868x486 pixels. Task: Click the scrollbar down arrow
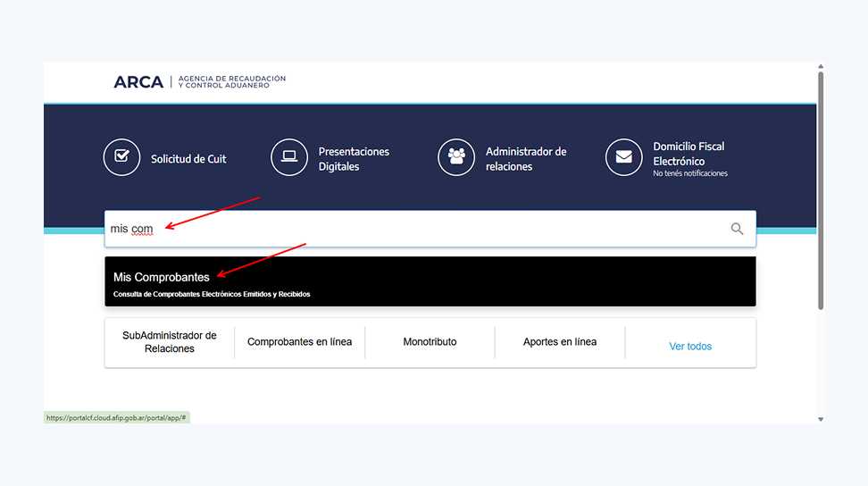coord(821,420)
